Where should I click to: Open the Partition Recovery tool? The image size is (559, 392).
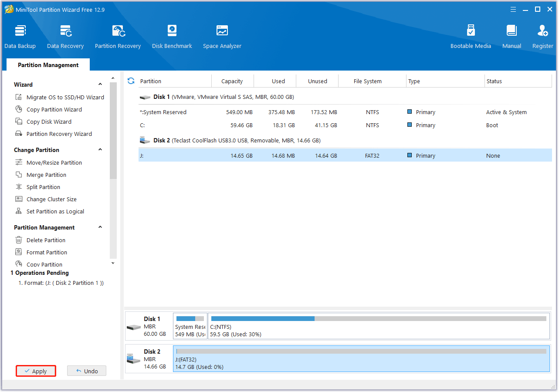coord(118,37)
